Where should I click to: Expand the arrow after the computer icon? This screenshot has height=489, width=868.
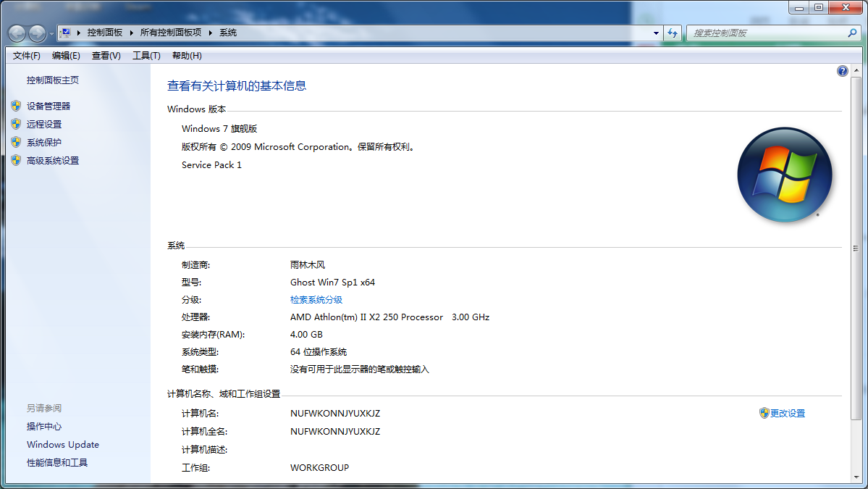pos(79,33)
